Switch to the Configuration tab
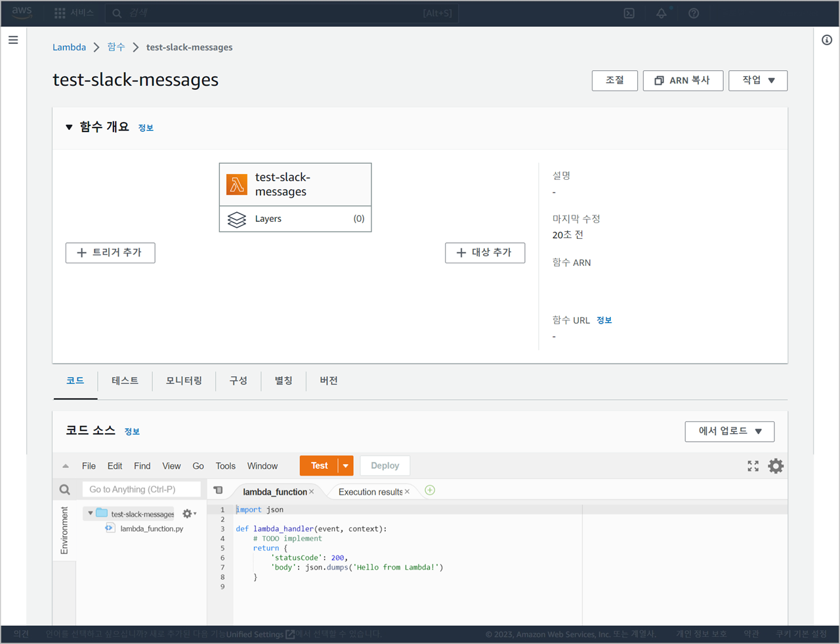Screen dimensions: 840x644 coord(238,381)
